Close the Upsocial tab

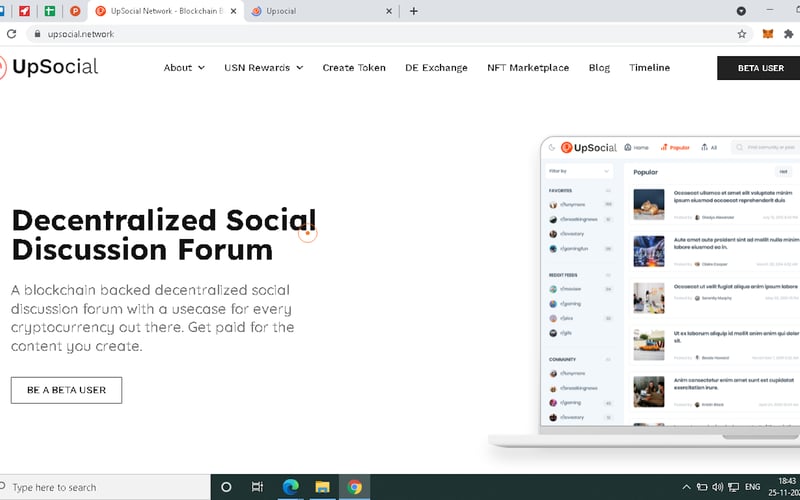click(389, 11)
